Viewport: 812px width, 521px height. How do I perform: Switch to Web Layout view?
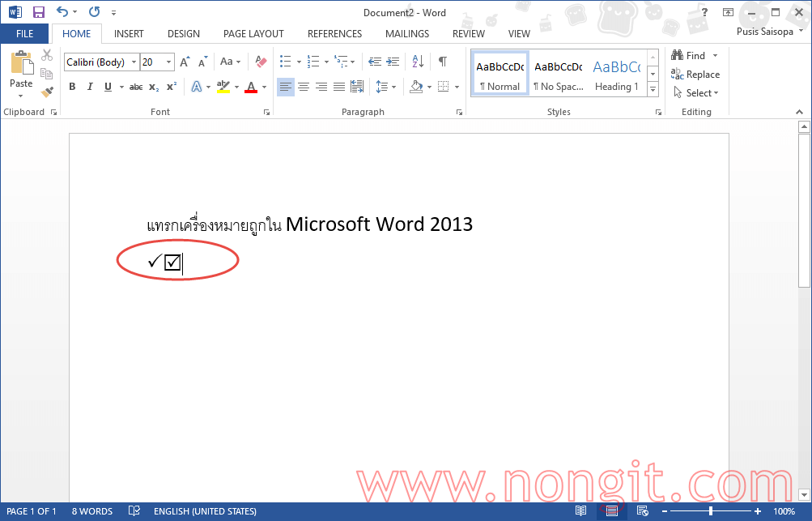tap(642, 511)
